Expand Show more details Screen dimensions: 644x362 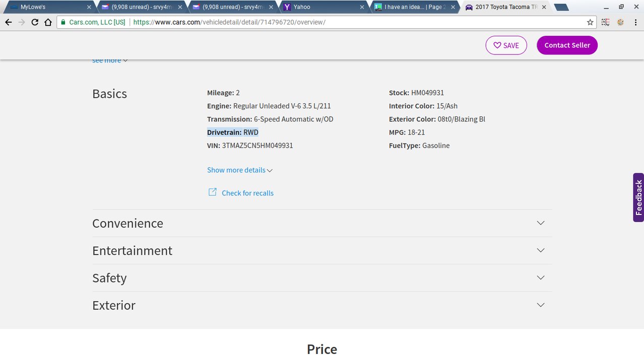(x=240, y=170)
